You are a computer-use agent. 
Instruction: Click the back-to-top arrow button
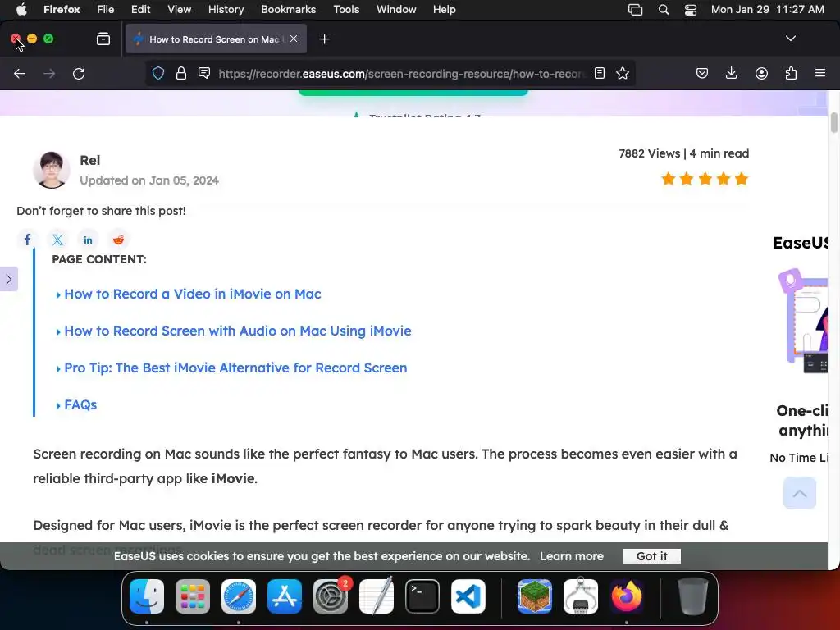(x=799, y=493)
